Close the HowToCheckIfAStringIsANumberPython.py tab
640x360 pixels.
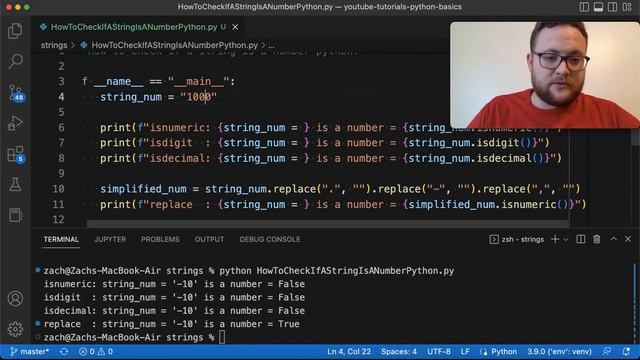236,27
